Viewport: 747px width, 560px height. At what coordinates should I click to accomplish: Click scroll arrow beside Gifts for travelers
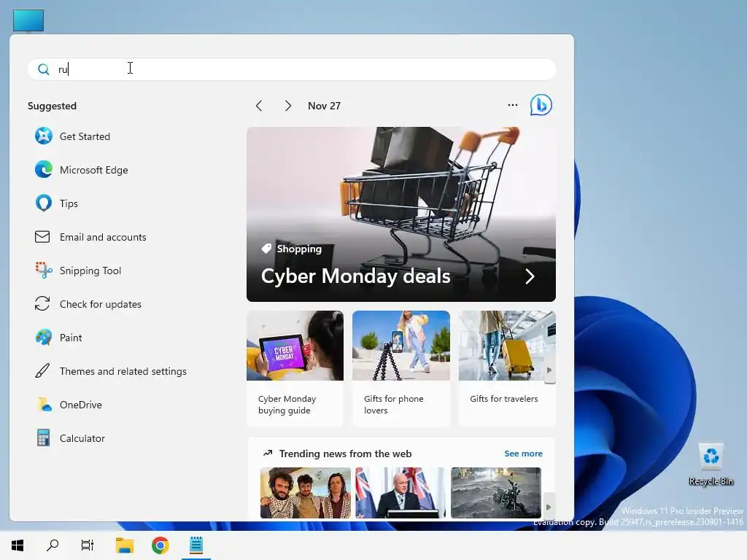tap(549, 370)
